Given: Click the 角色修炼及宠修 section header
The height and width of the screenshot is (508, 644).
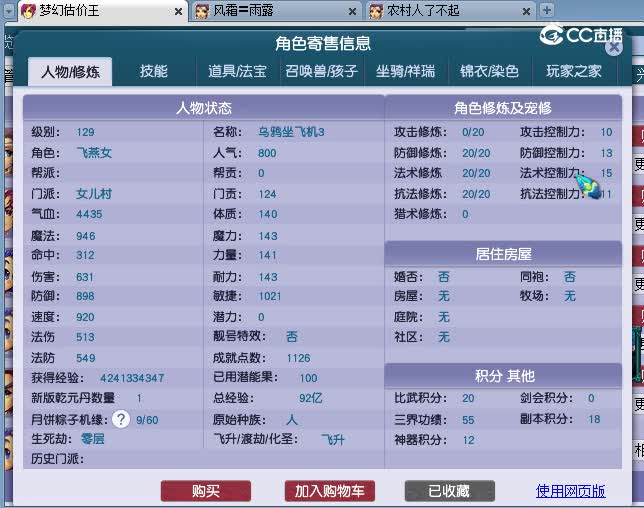Looking at the screenshot, I should click(503, 108).
